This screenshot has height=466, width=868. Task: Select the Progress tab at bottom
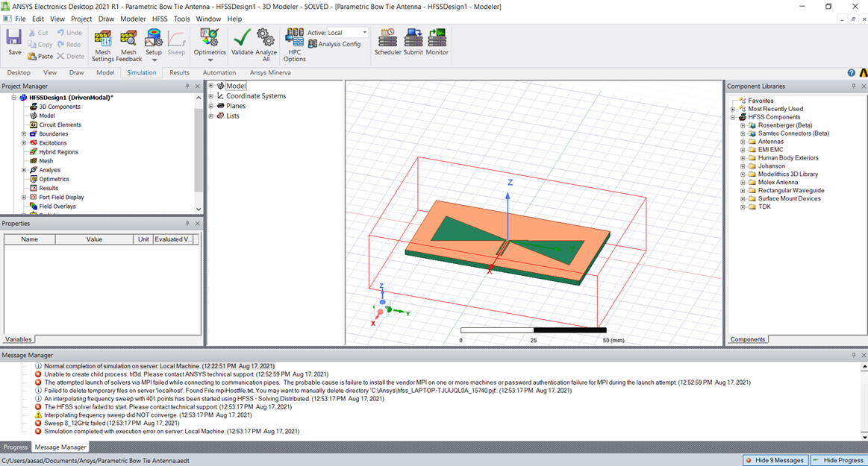pyautogui.click(x=16, y=447)
